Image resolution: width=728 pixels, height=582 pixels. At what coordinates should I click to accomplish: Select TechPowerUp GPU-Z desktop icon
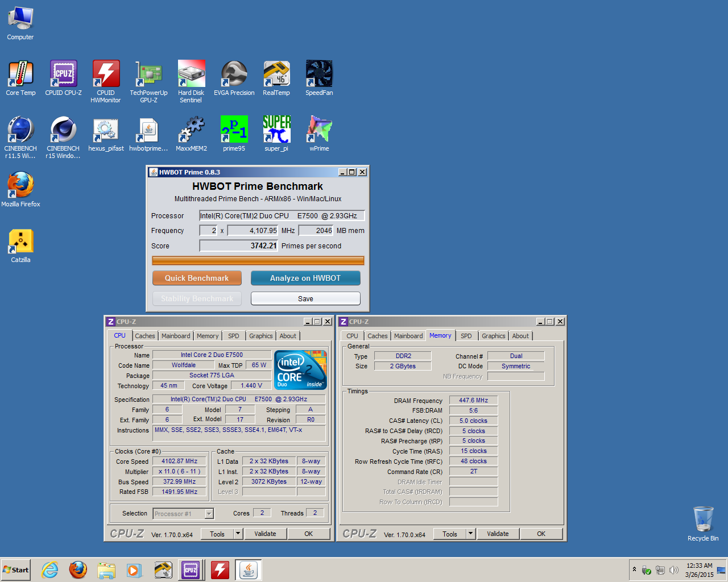click(x=148, y=82)
